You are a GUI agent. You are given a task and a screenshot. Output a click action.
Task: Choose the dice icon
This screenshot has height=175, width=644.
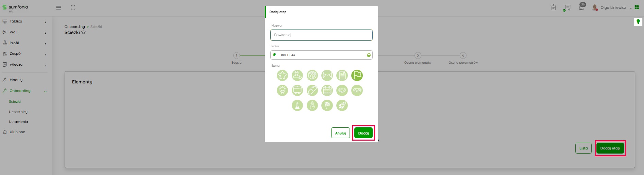click(312, 76)
